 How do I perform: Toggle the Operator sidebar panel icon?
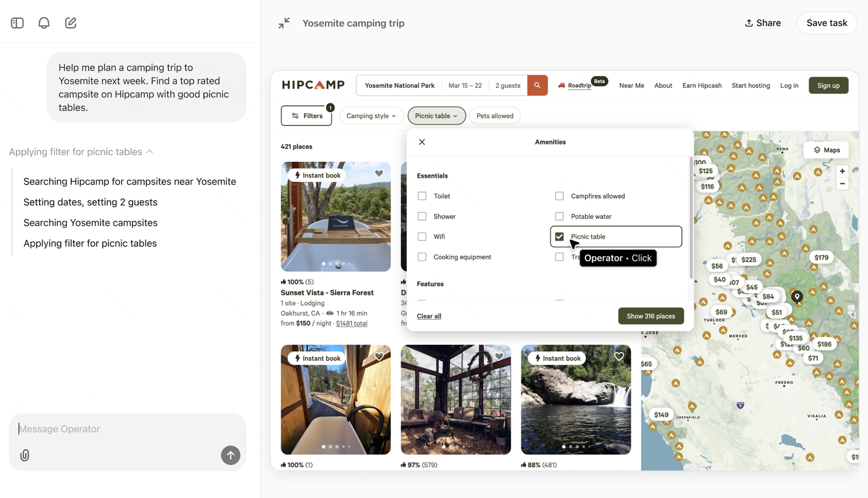[17, 23]
